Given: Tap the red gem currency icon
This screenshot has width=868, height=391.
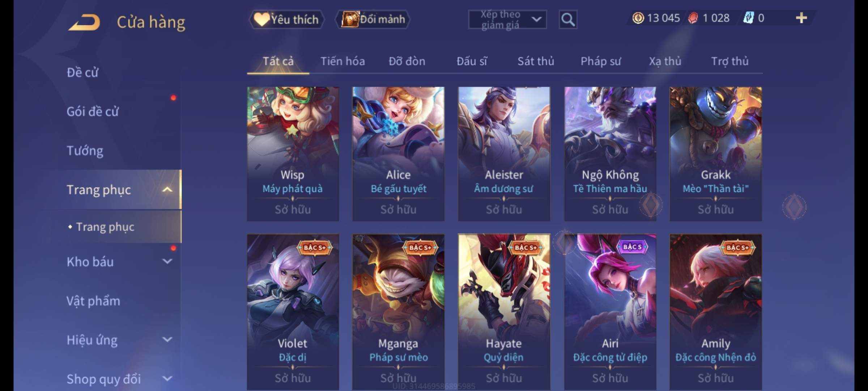Looking at the screenshot, I should pyautogui.click(x=693, y=18).
